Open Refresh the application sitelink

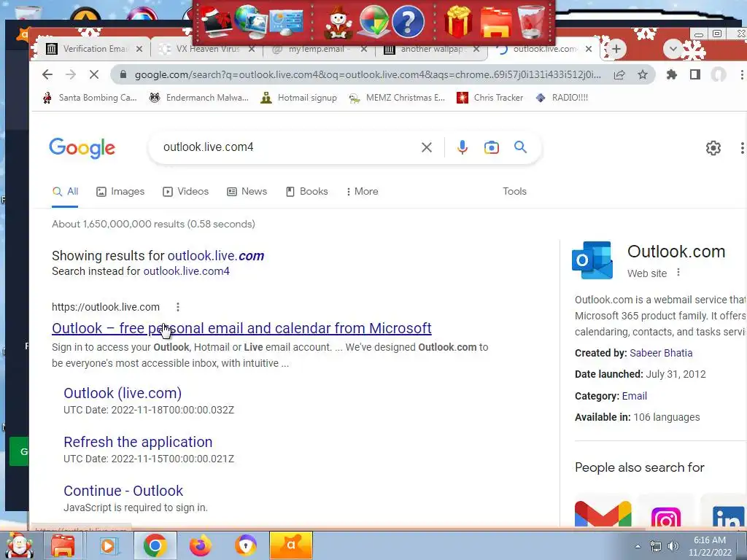(138, 442)
